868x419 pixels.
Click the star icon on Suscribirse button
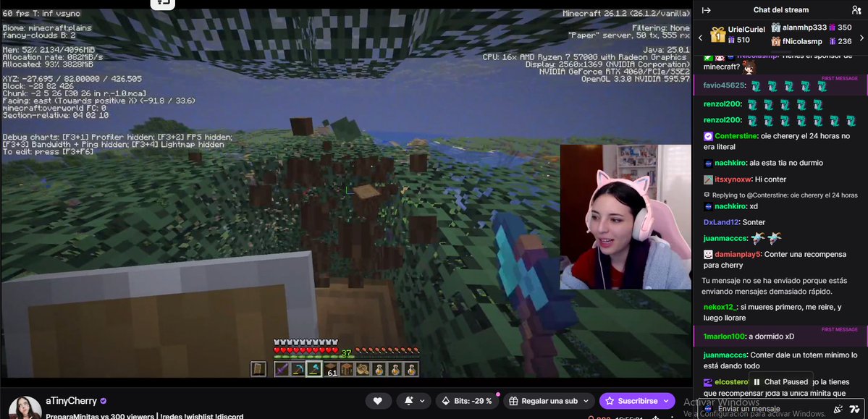click(x=610, y=401)
